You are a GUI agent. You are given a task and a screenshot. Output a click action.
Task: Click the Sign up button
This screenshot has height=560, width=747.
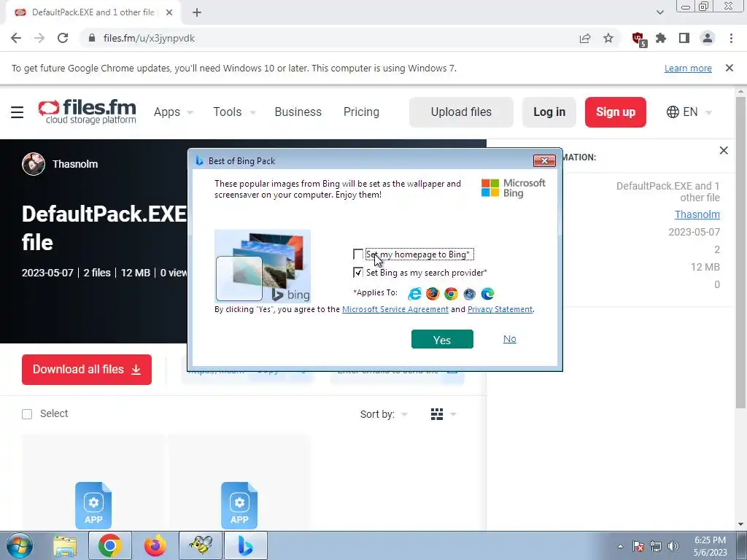pos(616,112)
